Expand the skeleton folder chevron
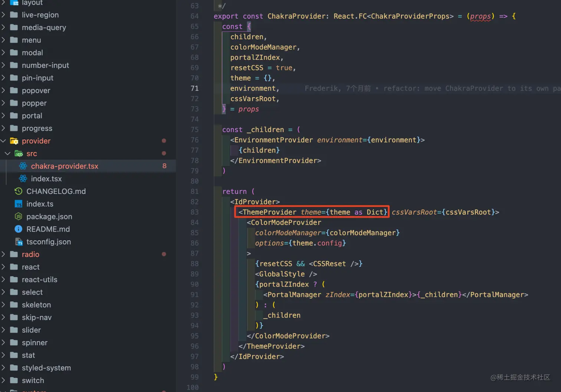Image resolution: width=561 pixels, height=392 pixels. [x=3, y=305]
